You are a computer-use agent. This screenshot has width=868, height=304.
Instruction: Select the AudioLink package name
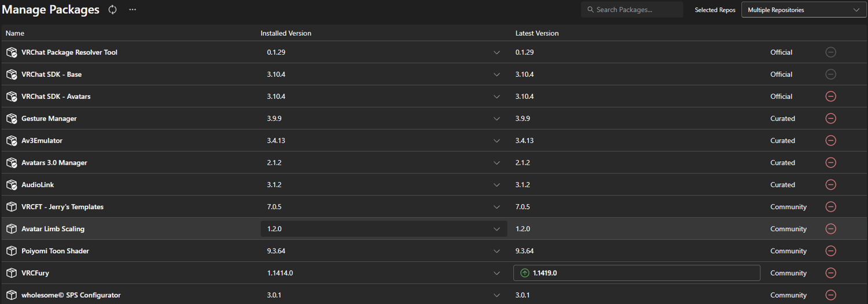[x=38, y=185]
